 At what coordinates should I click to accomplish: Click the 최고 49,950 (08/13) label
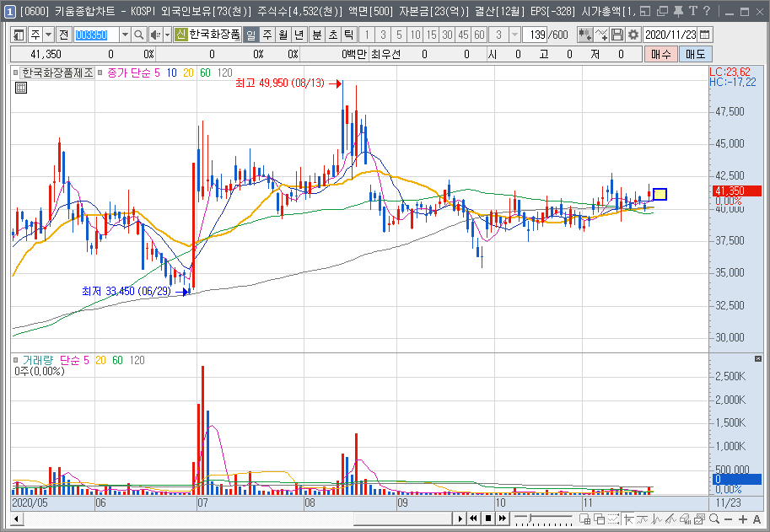pyautogui.click(x=280, y=83)
